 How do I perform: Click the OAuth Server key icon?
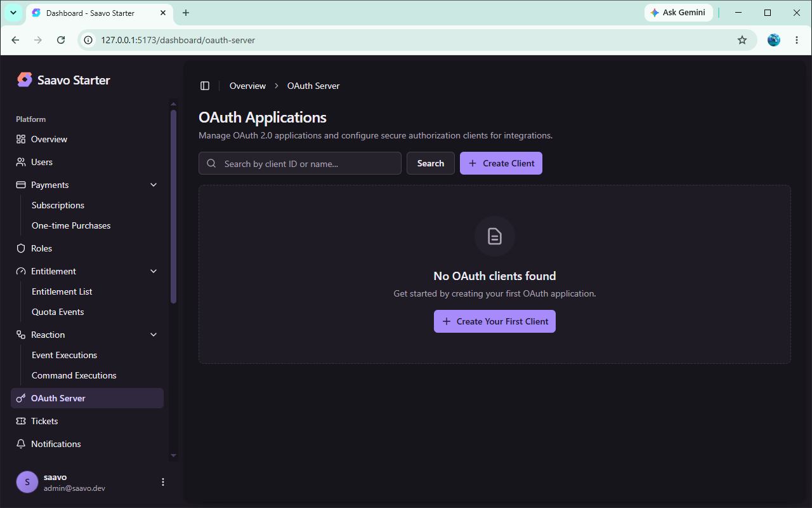click(21, 398)
